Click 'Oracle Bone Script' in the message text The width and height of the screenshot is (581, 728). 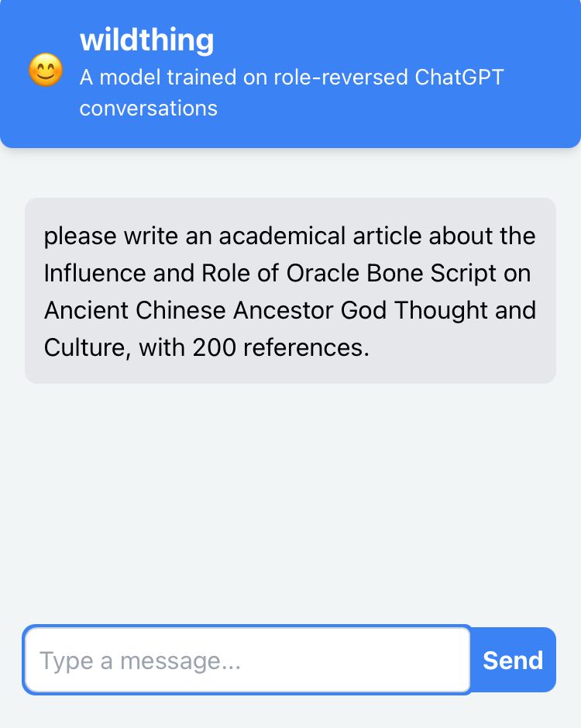click(391, 273)
